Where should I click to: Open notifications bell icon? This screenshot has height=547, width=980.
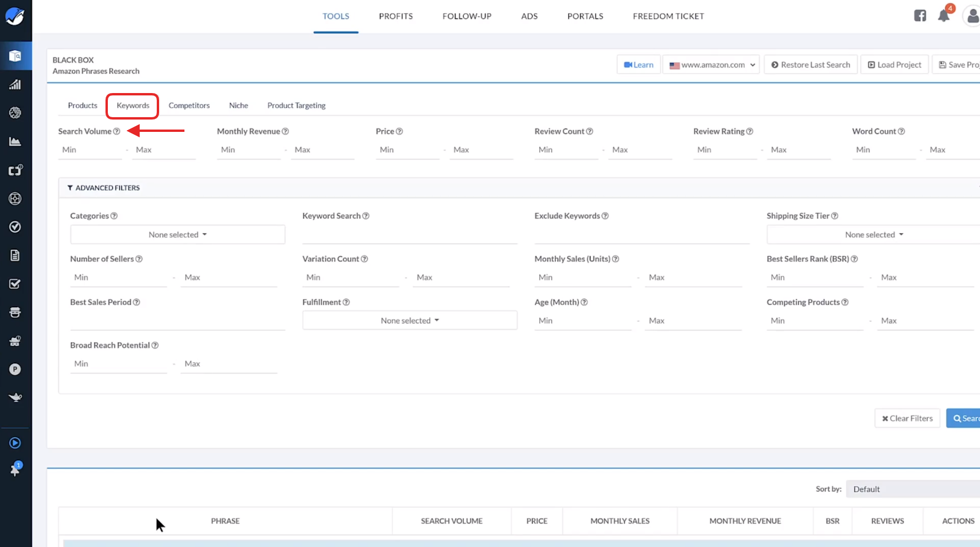pos(944,16)
